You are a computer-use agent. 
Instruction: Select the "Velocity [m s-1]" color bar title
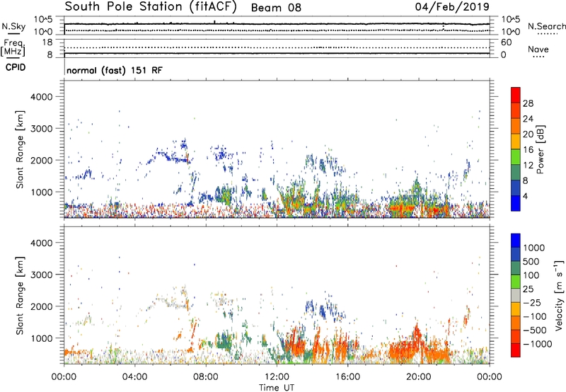point(559,295)
